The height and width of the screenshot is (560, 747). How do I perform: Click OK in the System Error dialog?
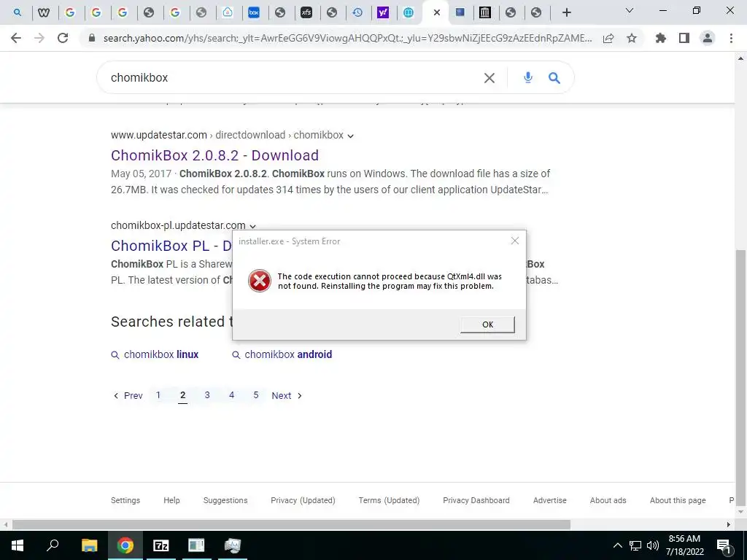coord(487,324)
